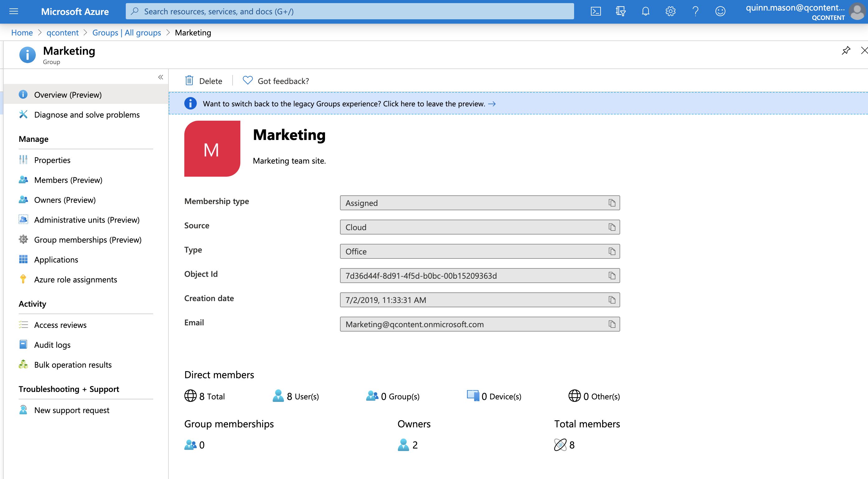The image size is (868, 479).
Task: Open directory and subscription filter icon
Action: coord(620,12)
